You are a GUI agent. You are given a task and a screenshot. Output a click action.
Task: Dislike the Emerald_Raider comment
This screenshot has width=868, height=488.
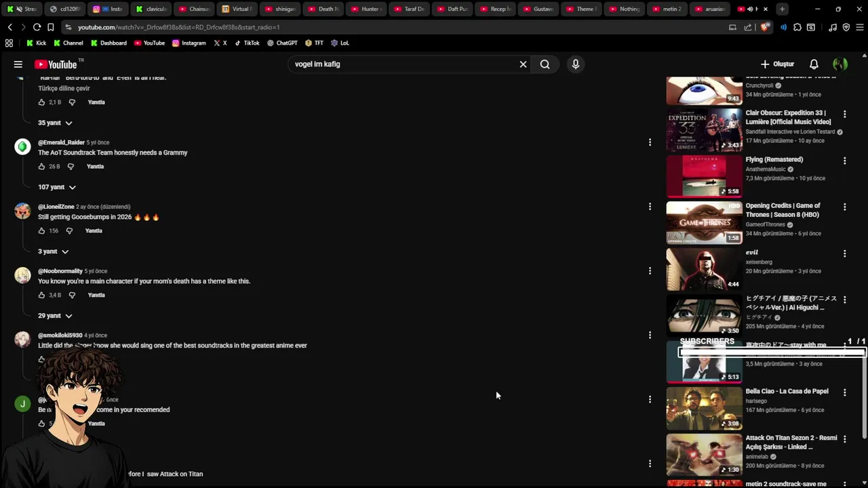point(71,167)
